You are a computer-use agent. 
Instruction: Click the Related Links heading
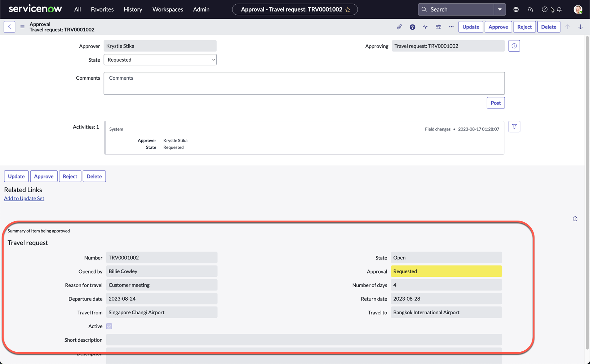(23, 190)
